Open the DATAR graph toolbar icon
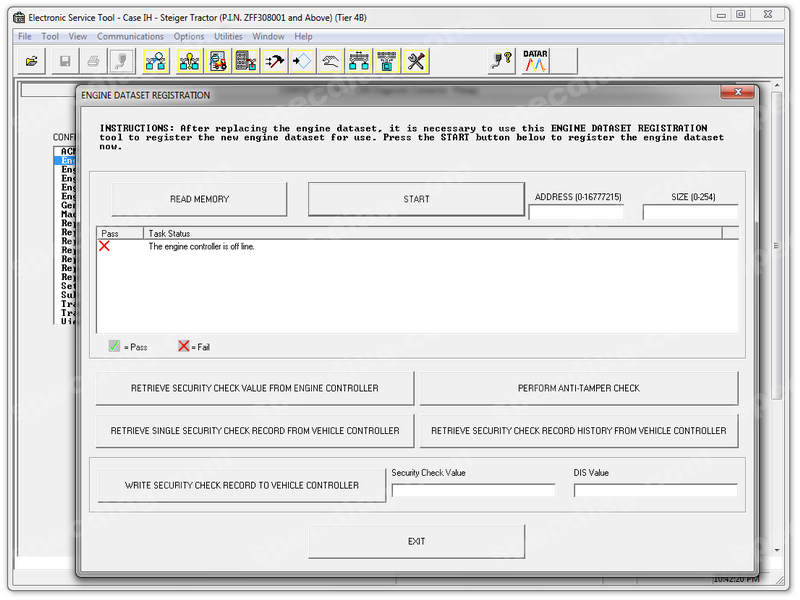Screen dimensions: 800x600 tap(536, 61)
